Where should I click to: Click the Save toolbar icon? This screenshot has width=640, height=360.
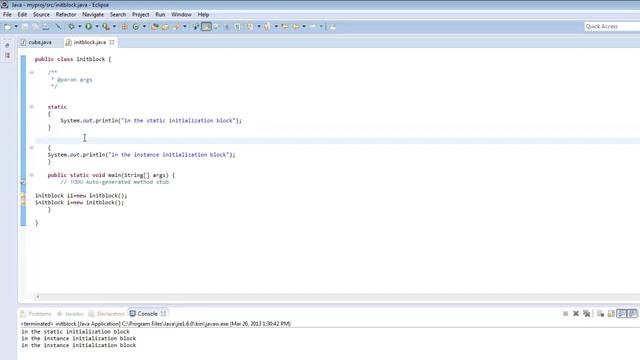point(25,27)
